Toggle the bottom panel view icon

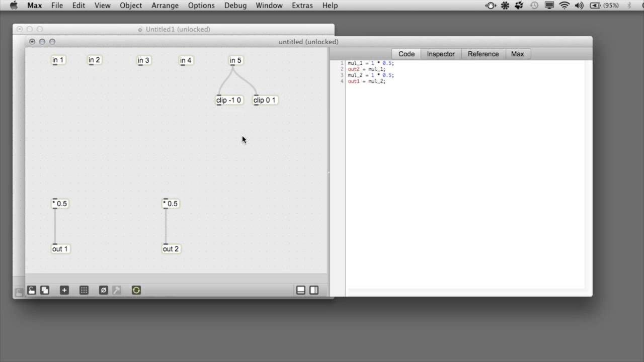(x=301, y=290)
